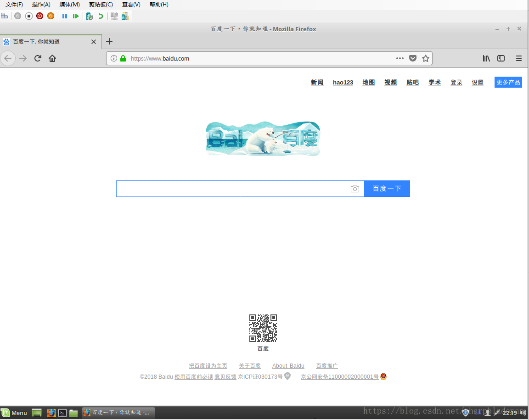The height and width of the screenshot is (420, 529).
Task: Click the 京公网安备11000002000001号 link
Action: point(340,377)
